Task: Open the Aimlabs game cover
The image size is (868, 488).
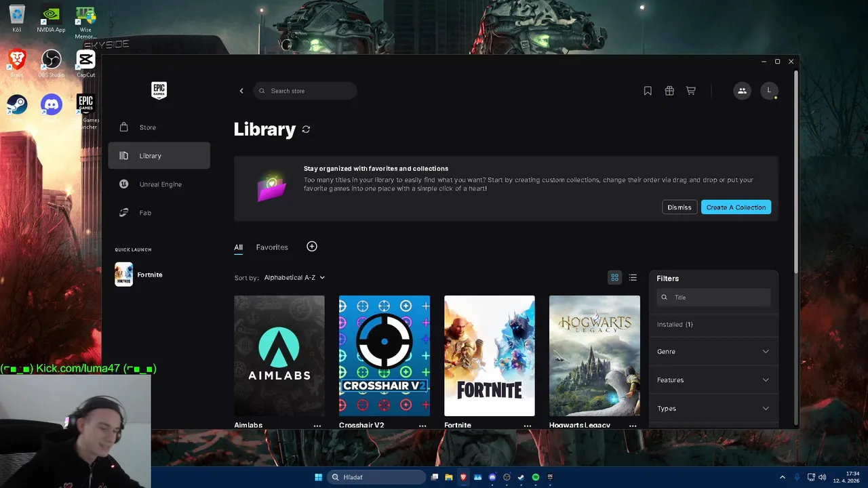Action: (279, 356)
